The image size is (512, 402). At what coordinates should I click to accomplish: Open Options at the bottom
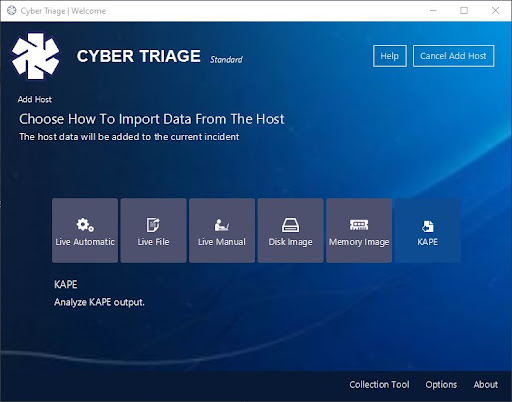(441, 385)
